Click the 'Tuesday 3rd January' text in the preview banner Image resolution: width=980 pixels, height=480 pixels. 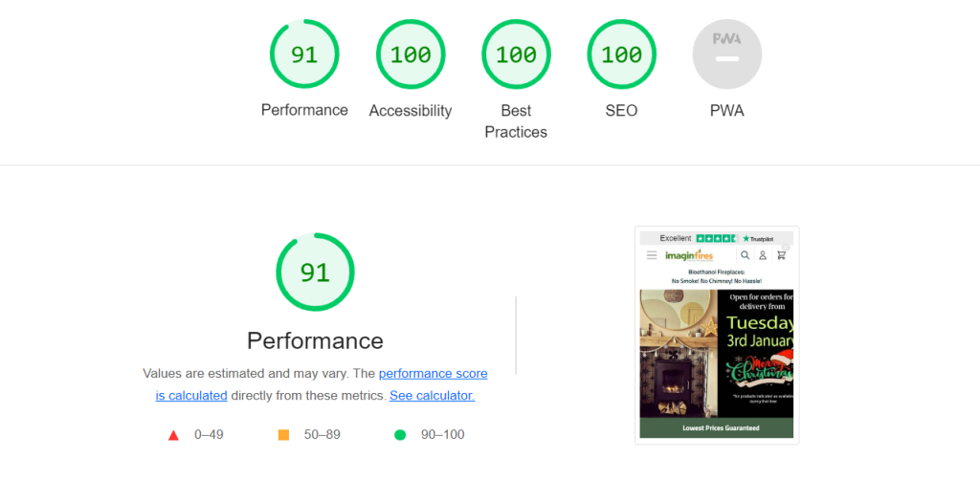tap(759, 332)
